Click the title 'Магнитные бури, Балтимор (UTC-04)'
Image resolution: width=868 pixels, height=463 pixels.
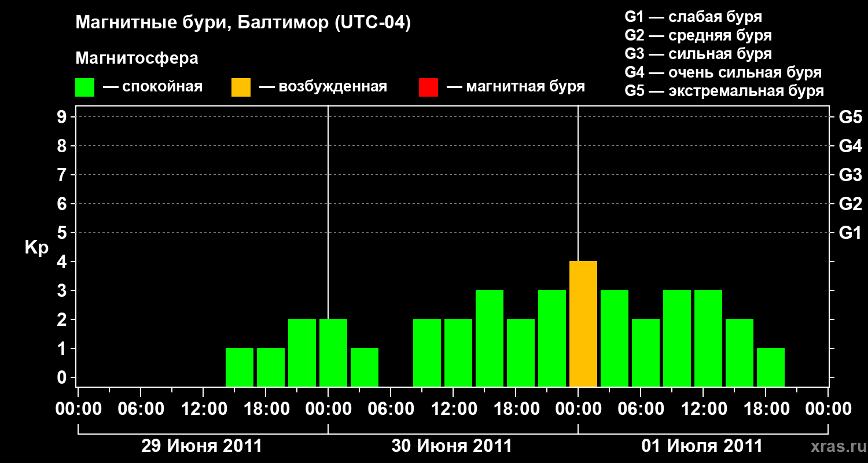tap(243, 24)
